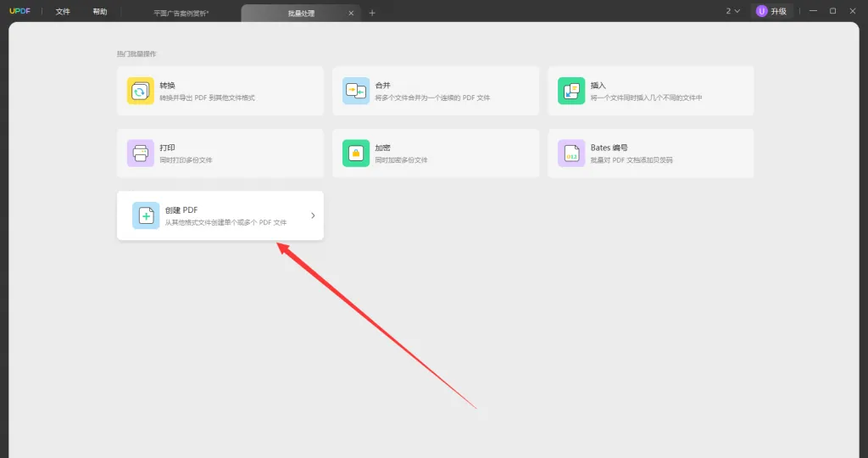Viewport: 868px width, 458px height.
Task: Open the 创建 PDF card title
Action: (181, 209)
